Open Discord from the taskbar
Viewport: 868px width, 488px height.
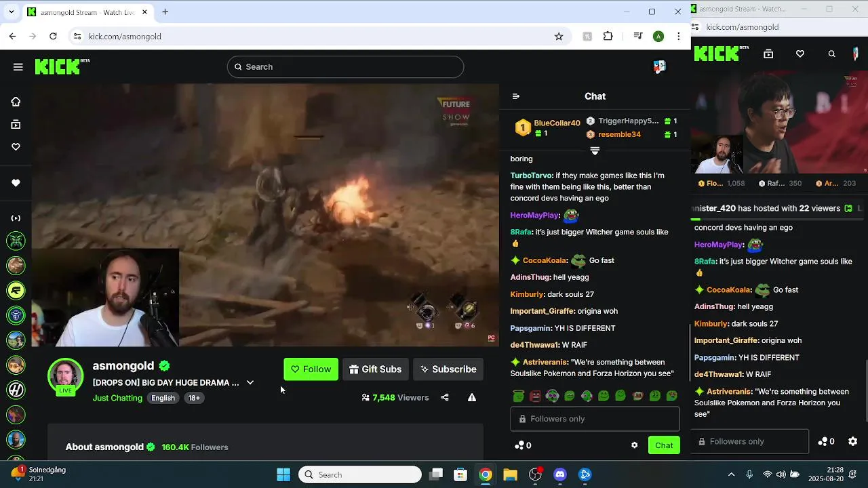(560, 474)
